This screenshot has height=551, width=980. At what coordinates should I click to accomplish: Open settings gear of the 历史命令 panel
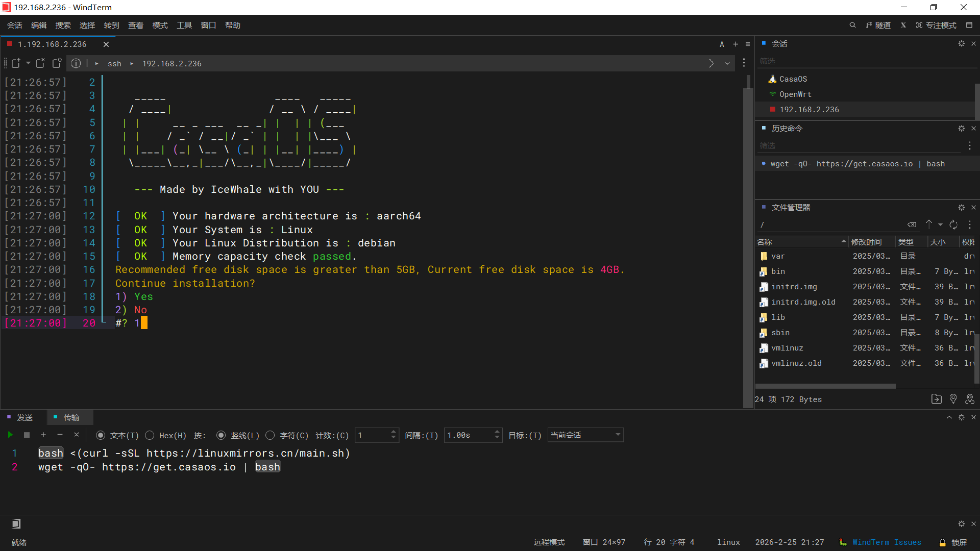click(962, 129)
